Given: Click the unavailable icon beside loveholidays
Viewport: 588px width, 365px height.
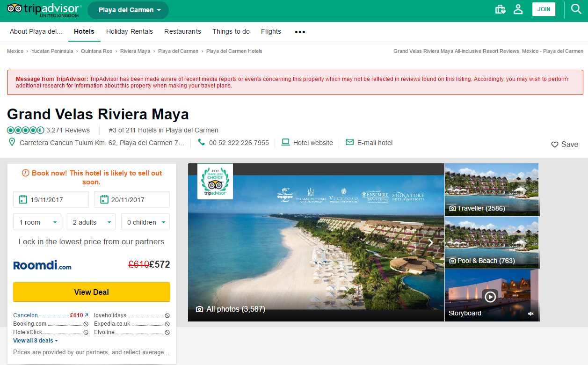Looking at the screenshot, I should (x=167, y=315).
